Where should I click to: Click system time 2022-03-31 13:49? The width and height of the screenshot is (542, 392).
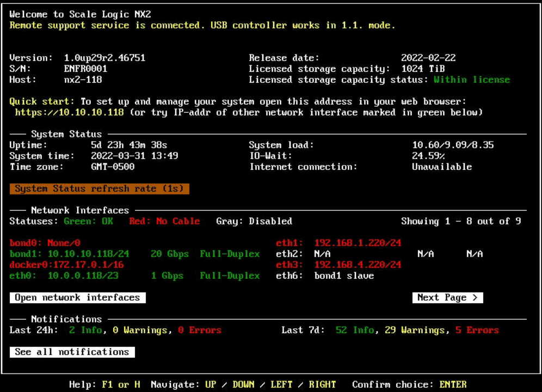coord(134,156)
